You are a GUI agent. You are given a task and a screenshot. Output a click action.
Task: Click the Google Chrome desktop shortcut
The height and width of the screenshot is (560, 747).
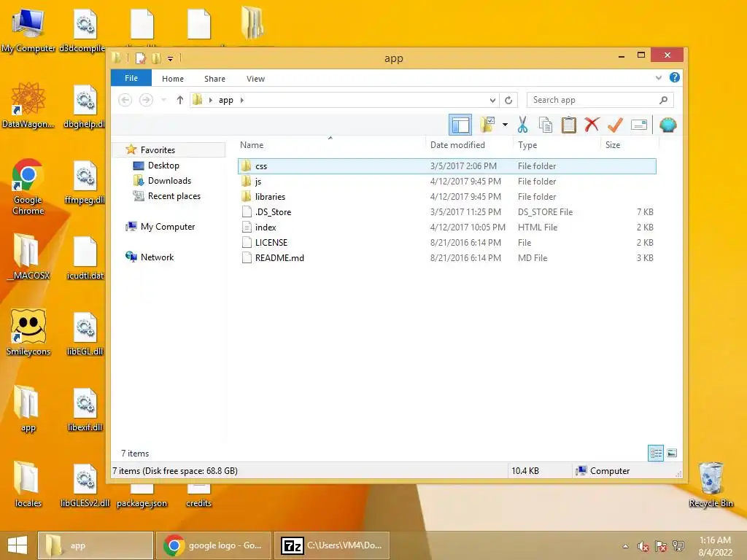[28, 187]
